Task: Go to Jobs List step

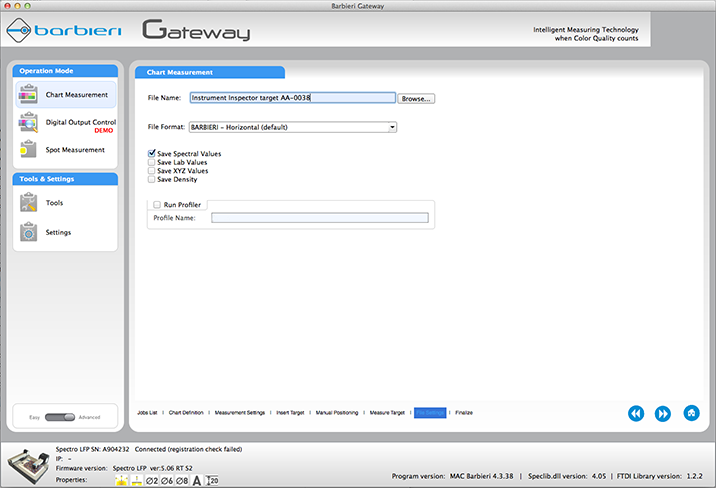Action: (x=147, y=413)
